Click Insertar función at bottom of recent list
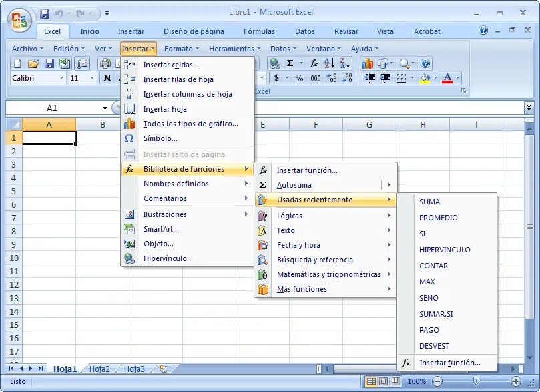 (447, 363)
